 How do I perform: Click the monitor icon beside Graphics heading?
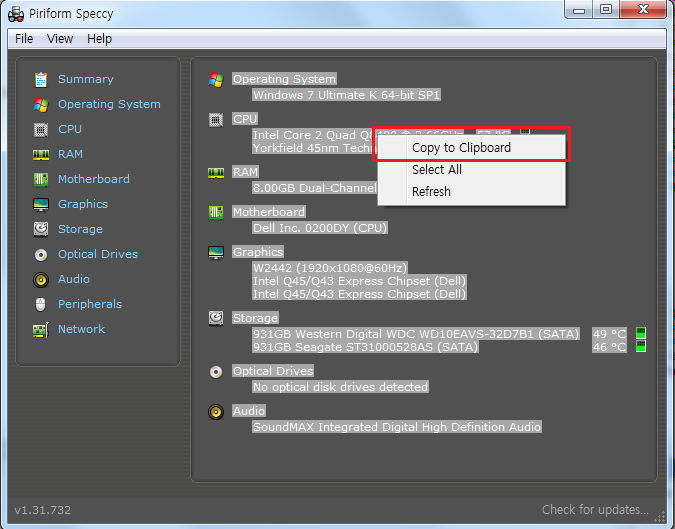point(216,253)
